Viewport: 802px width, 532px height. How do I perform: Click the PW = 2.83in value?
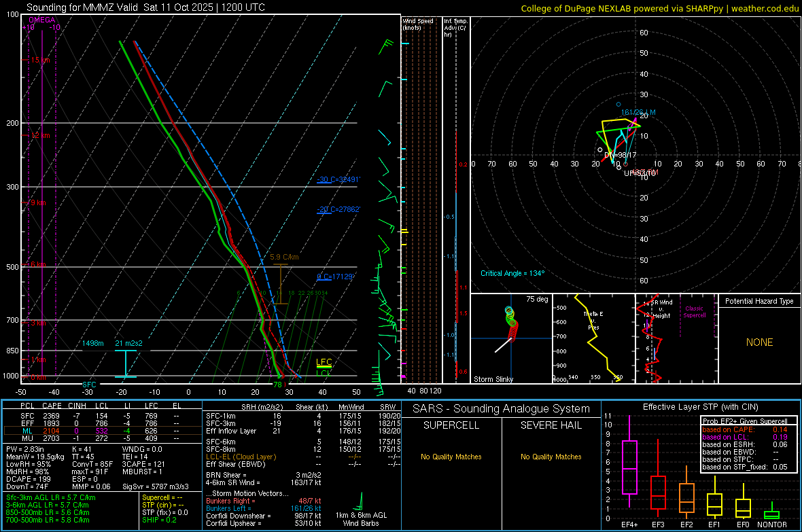(x=25, y=449)
